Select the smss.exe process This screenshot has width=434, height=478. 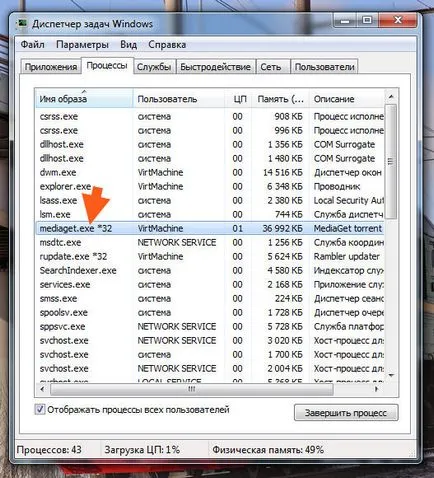[x=210, y=298]
